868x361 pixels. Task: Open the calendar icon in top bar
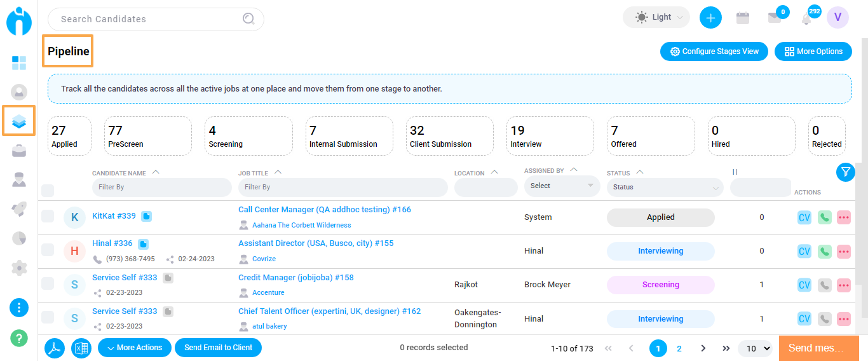(x=743, y=18)
